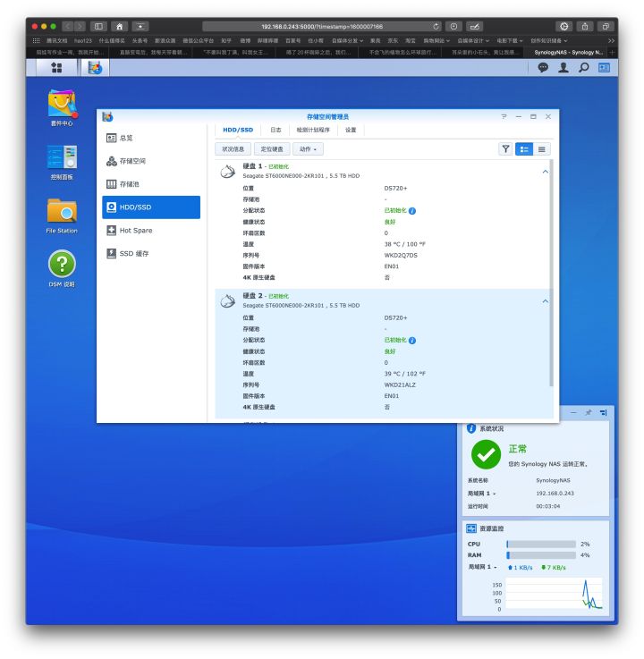Click disk 1 serial number WKD2Q7DS
Image resolution: width=644 pixels, height=659 pixels.
pyautogui.click(x=401, y=255)
